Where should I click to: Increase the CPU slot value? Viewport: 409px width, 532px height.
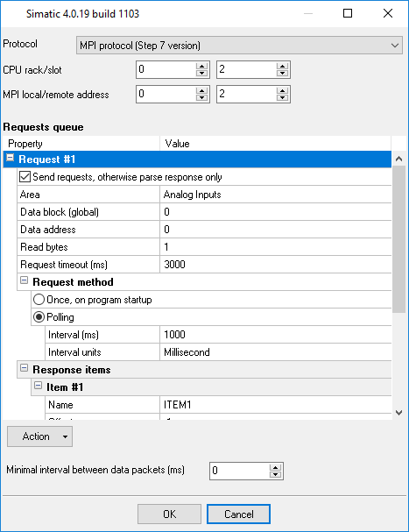(282, 66)
